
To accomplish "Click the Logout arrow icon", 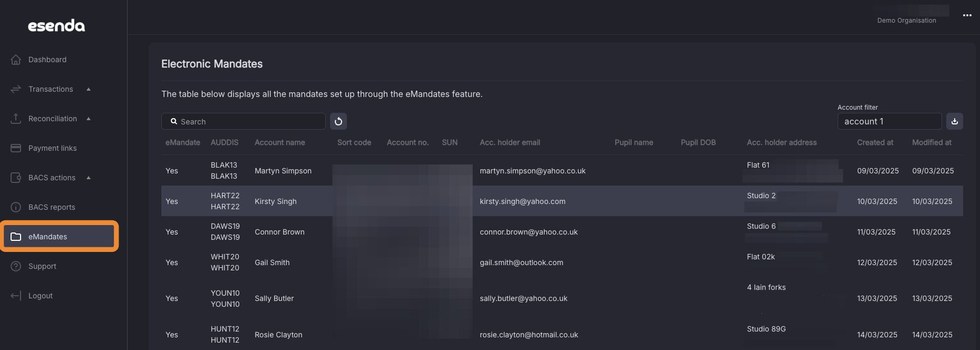I will (x=16, y=296).
